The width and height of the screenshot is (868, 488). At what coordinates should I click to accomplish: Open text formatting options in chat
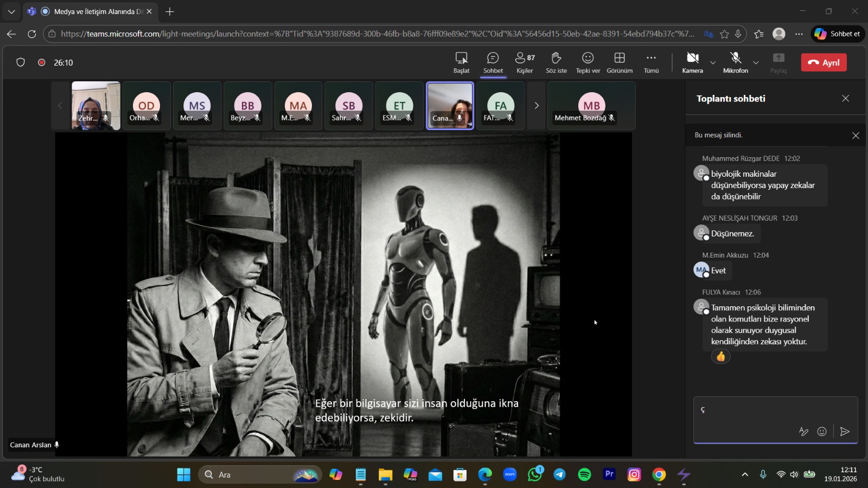pyautogui.click(x=803, y=432)
